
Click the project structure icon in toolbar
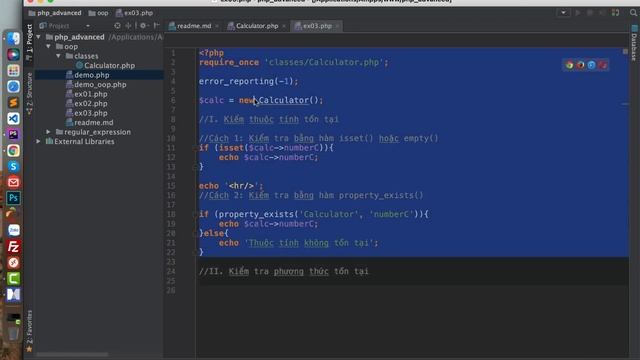(x=615, y=13)
